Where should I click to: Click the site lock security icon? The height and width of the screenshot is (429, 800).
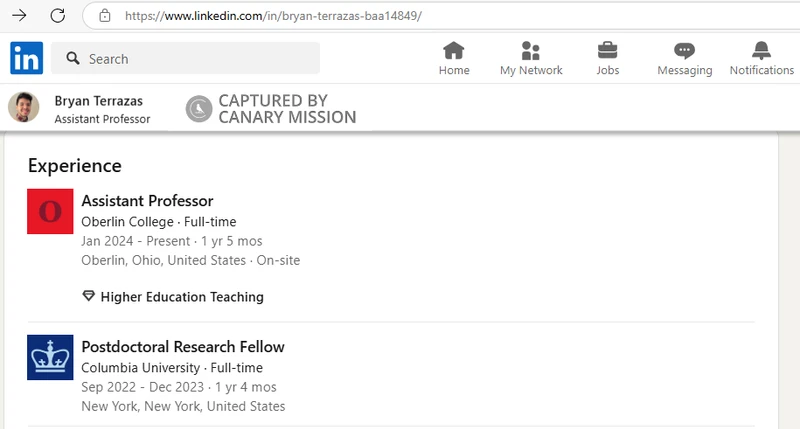(x=105, y=16)
